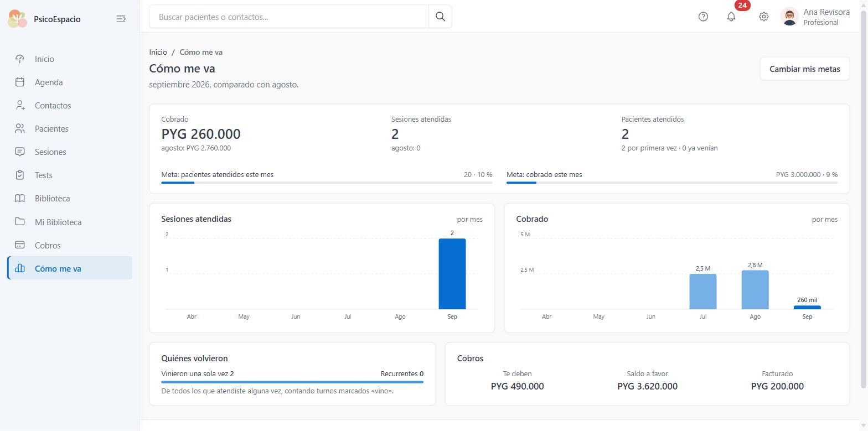The width and height of the screenshot is (868, 431).
Task: Click the Ana Revisora avatar picture
Action: pyautogui.click(x=789, y=17)
